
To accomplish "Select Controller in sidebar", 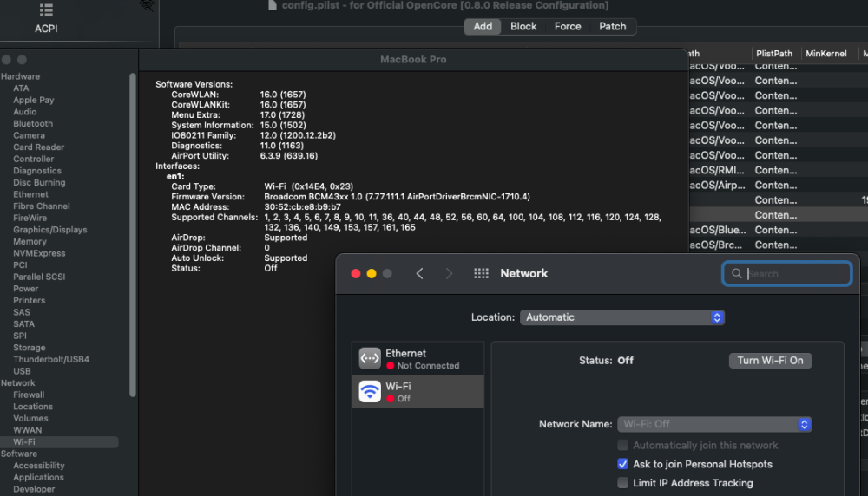I will click(33, 159).
